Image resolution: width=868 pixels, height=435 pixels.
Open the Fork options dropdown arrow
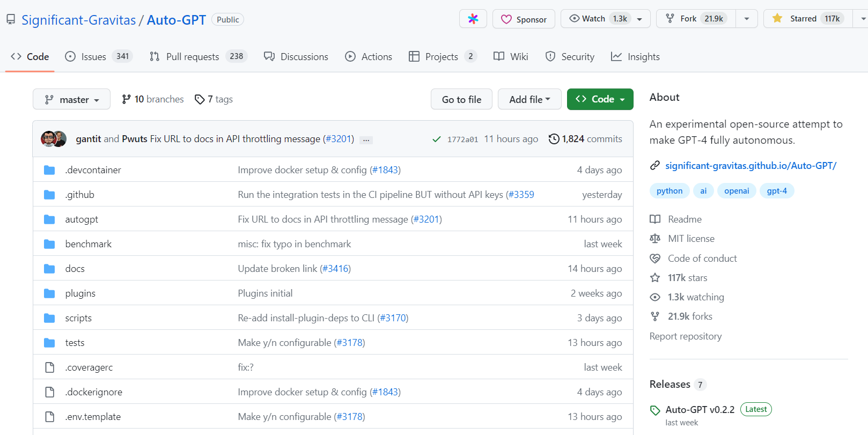coord(747,19)
